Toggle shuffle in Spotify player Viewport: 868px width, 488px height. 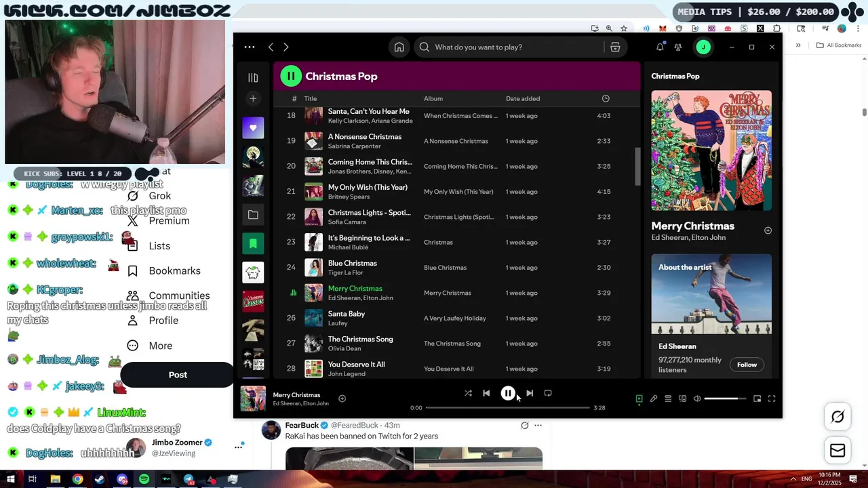(468, 393)
